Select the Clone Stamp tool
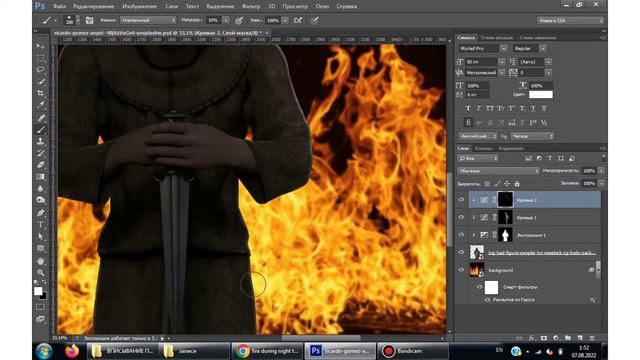 point(40,142)
